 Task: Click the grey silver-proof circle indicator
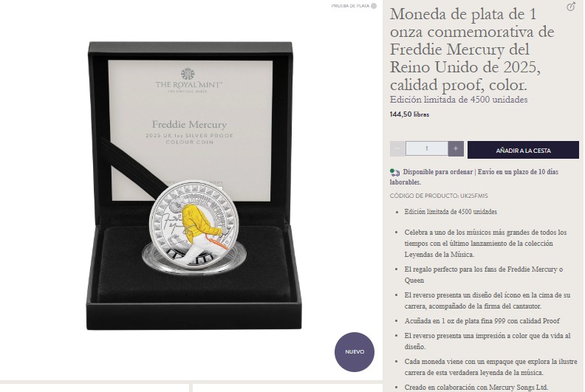point(374,6)
